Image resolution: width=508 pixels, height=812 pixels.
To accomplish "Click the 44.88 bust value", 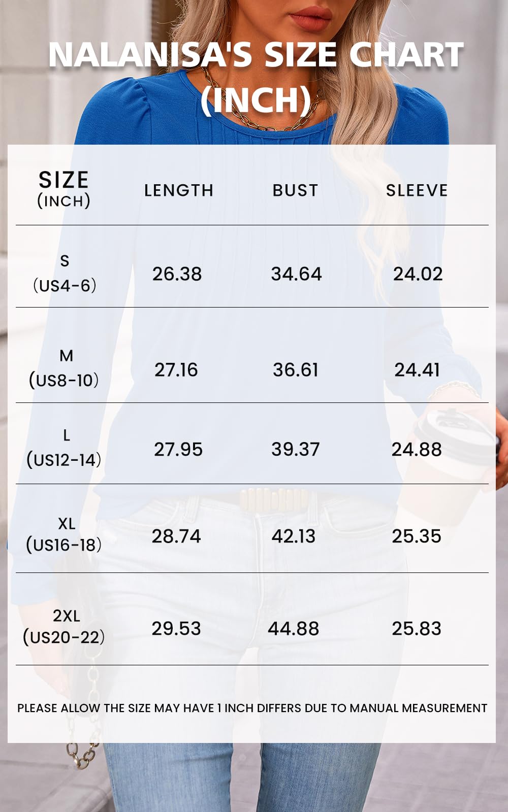I will click(x=294, y=628).
